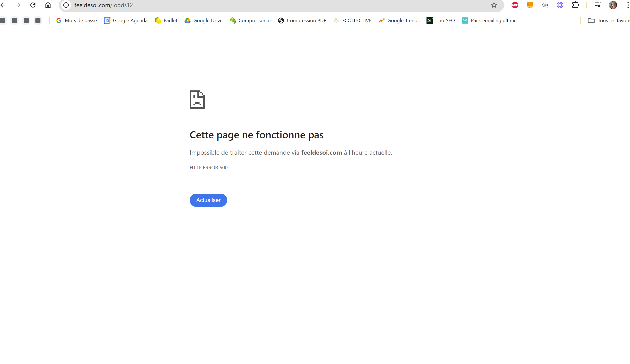The image size is (630, 364).
Task: Open the orange Analytics extension
Action: pos(530,5)
